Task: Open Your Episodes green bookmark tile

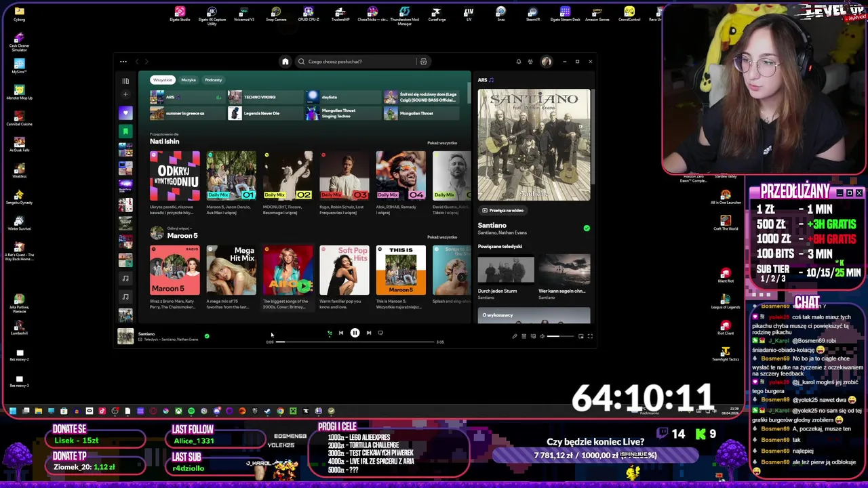Action: pos(125,131)
